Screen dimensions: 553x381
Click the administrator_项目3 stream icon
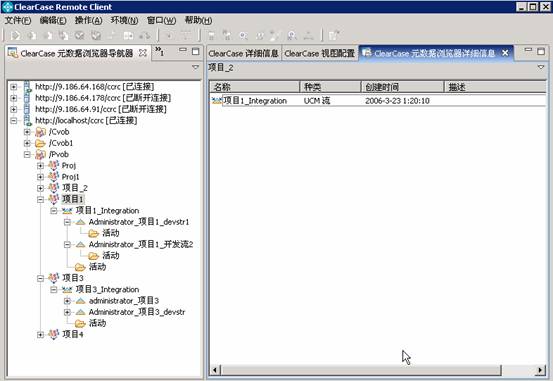pos(80,301)
